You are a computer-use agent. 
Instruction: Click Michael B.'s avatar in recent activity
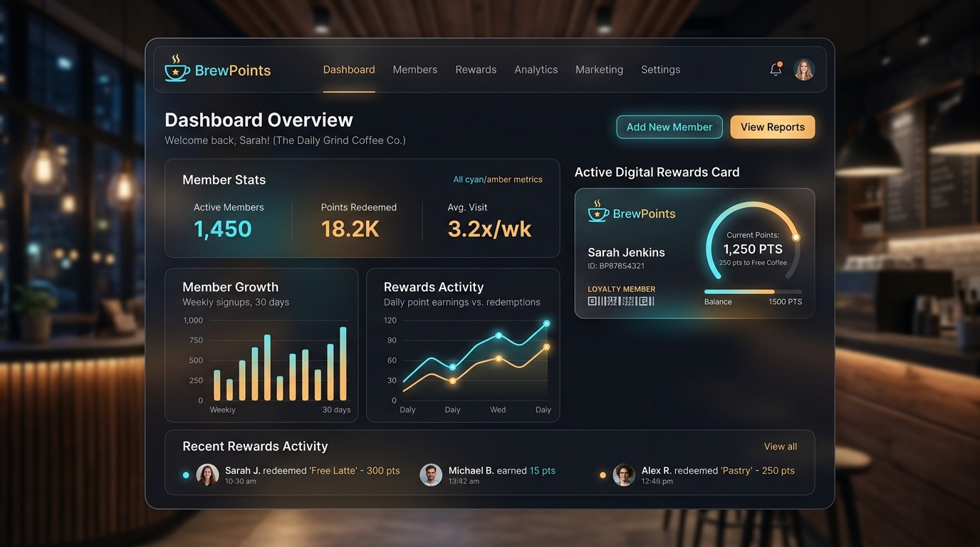coord(431,475)
